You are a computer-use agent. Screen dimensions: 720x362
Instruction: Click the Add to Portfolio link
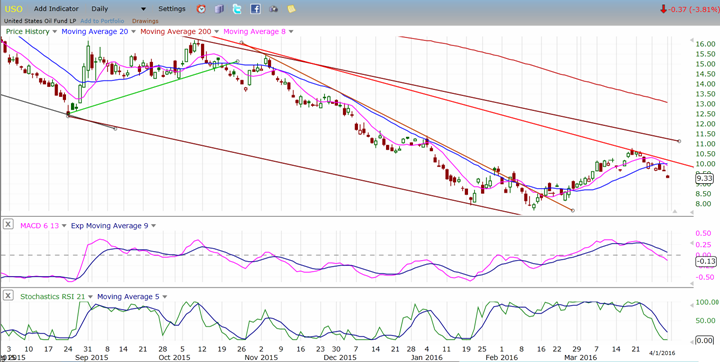(102, 21)
